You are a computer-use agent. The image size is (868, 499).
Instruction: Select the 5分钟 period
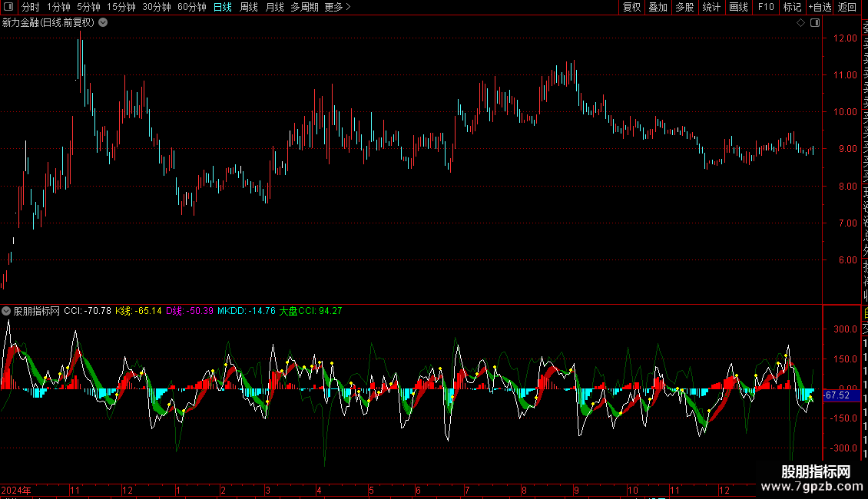click(x=88, y=7)
